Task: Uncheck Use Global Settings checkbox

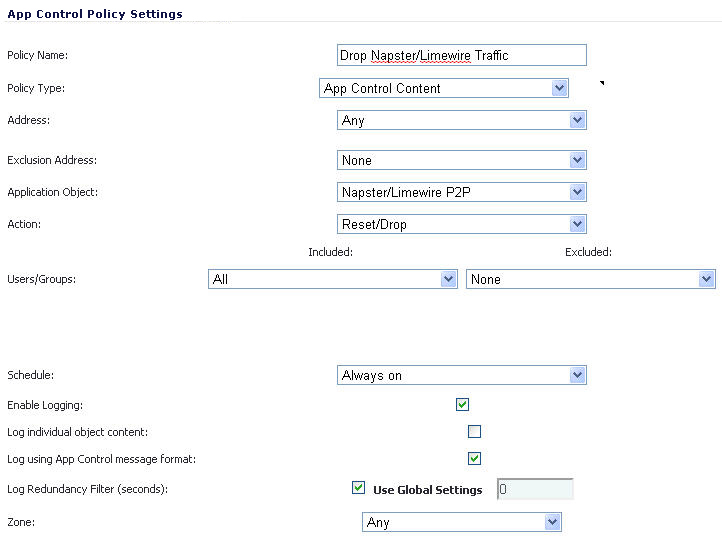Action: coord(358,487)
